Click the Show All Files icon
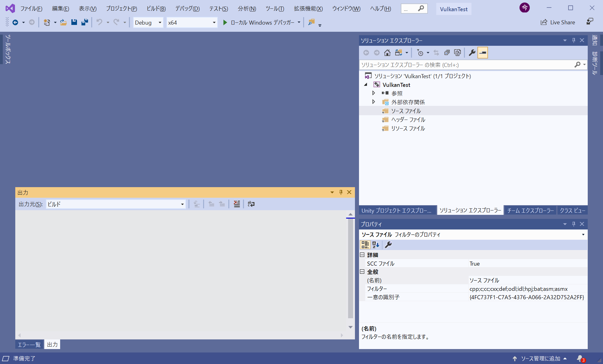 click(457, 53)
